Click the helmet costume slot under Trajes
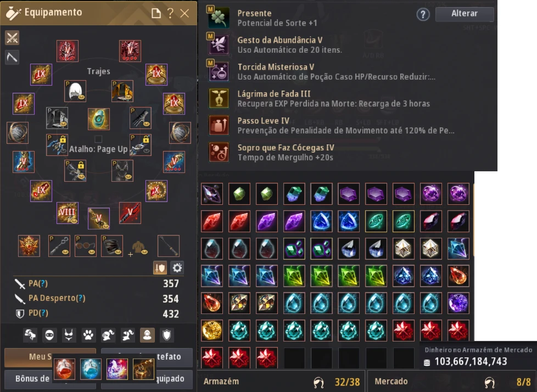The image size is (537, 392). pyautogui.click(x=75, y=91)
